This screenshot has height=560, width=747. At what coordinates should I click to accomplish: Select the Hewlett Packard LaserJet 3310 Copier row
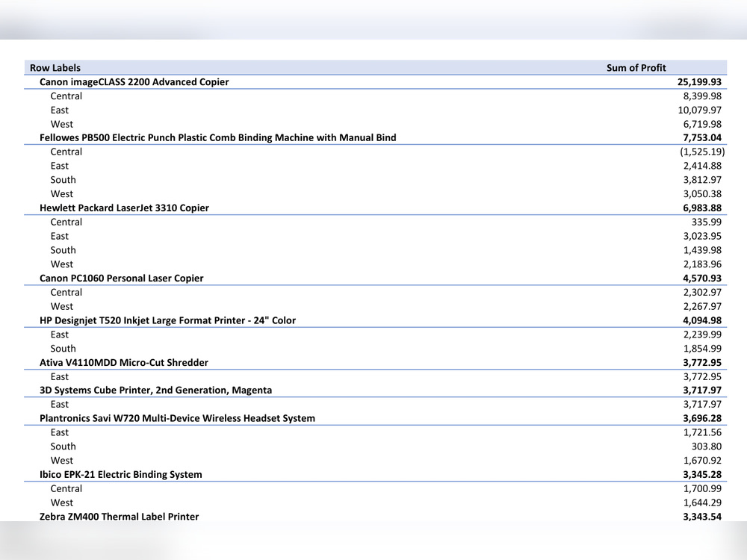(x=376, y=208)
